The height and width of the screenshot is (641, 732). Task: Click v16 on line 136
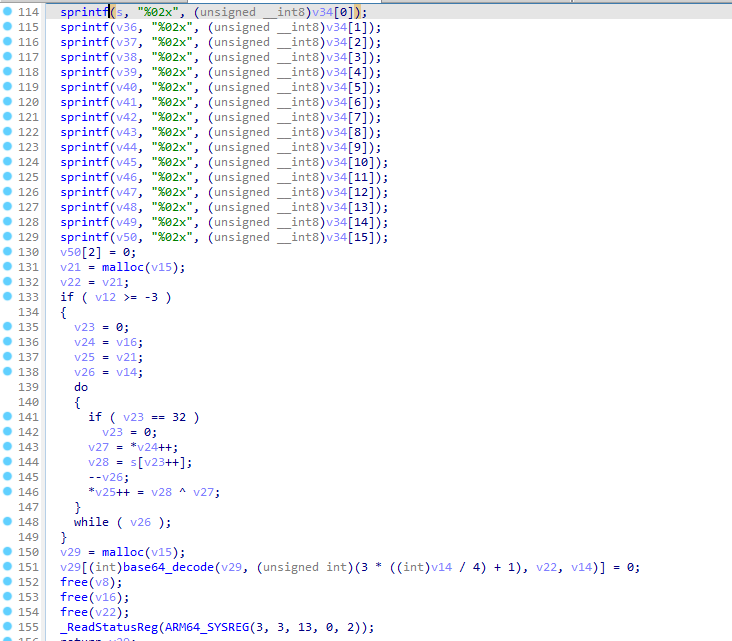click(x=127, y=342)
